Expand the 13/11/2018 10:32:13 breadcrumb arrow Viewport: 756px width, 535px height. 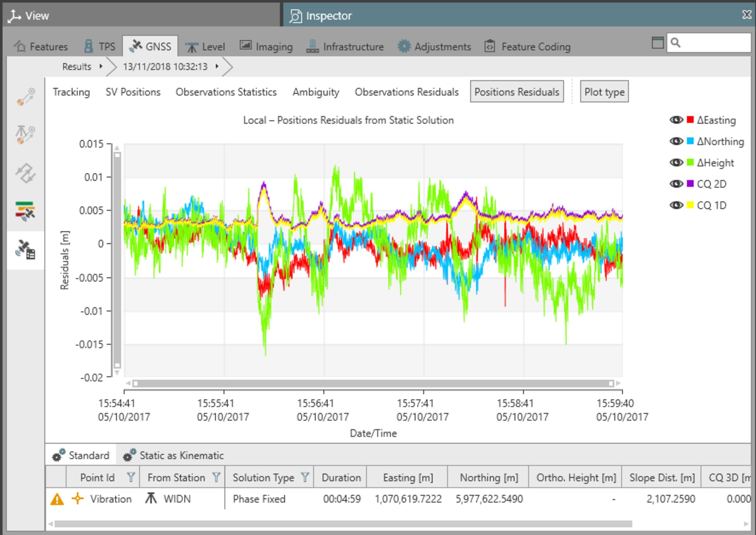217,66
